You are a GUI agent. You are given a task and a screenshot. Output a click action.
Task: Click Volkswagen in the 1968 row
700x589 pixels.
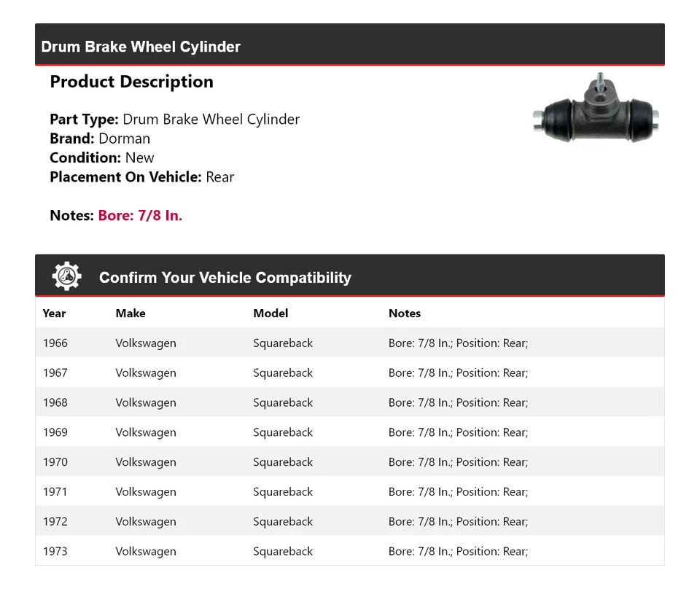pyautogui.click(x=146, y=403)
